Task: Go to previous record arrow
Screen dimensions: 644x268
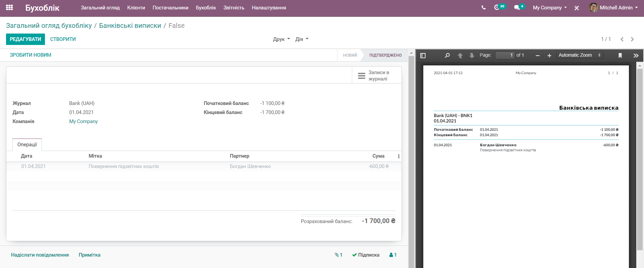Action: (x=622, y=39)
